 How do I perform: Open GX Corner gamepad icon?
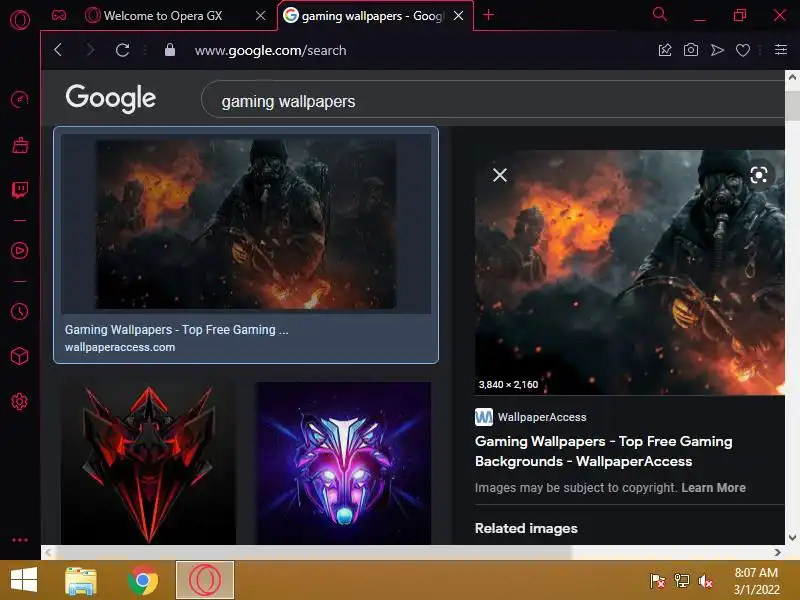(x=59, y=15)
